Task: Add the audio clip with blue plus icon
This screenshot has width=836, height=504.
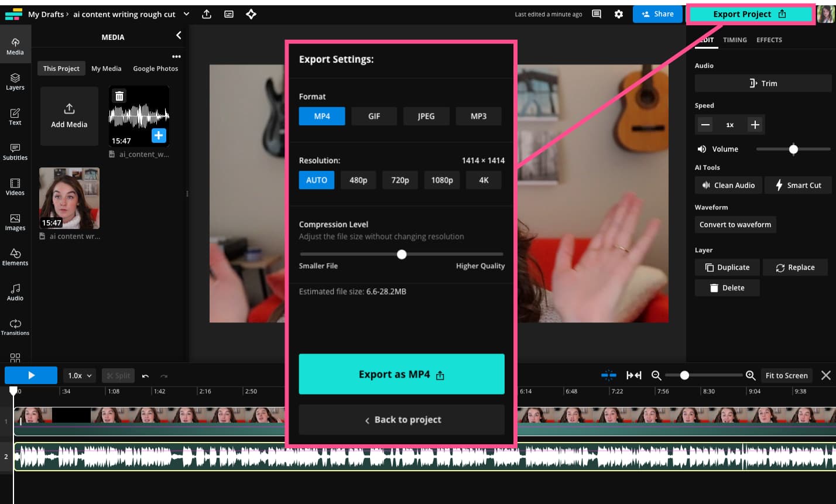Action: pos(159,135)
